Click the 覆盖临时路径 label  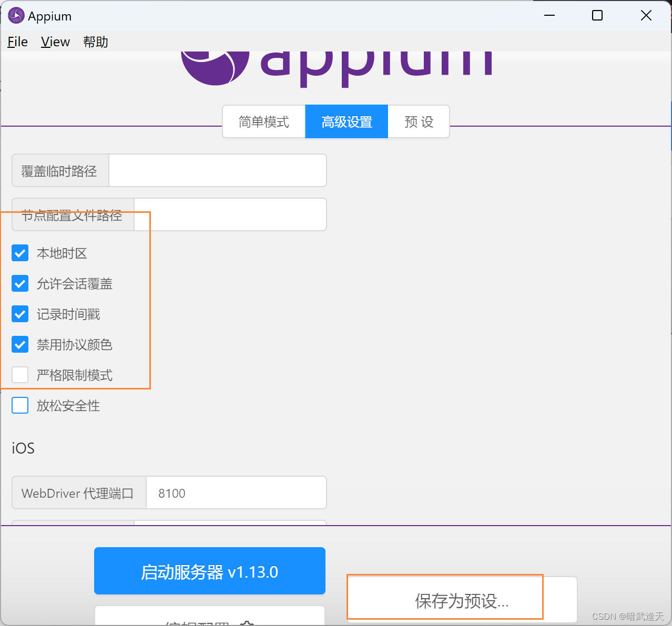tap(59, 171)
